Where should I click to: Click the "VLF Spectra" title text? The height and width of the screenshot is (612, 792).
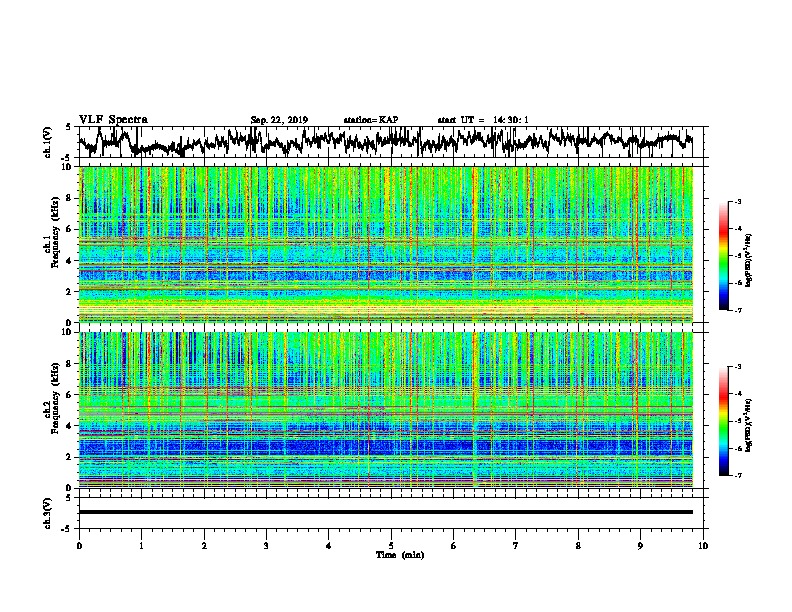click(x=113, y=120)
